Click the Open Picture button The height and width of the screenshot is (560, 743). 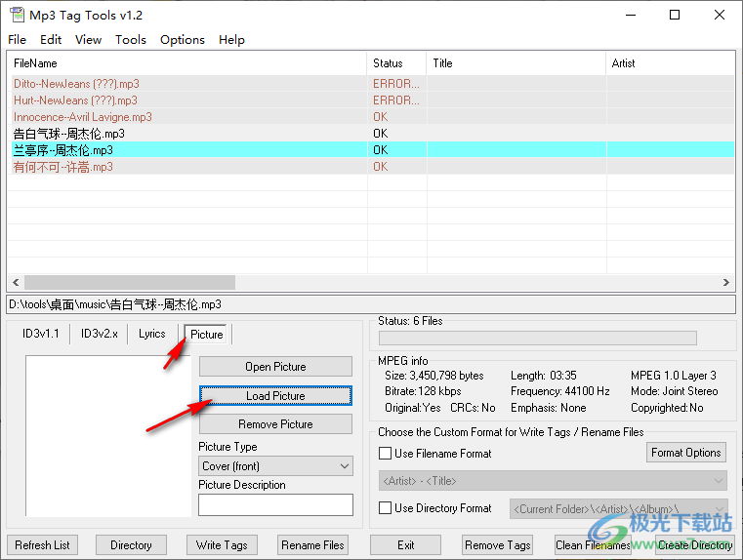[275, 367]
